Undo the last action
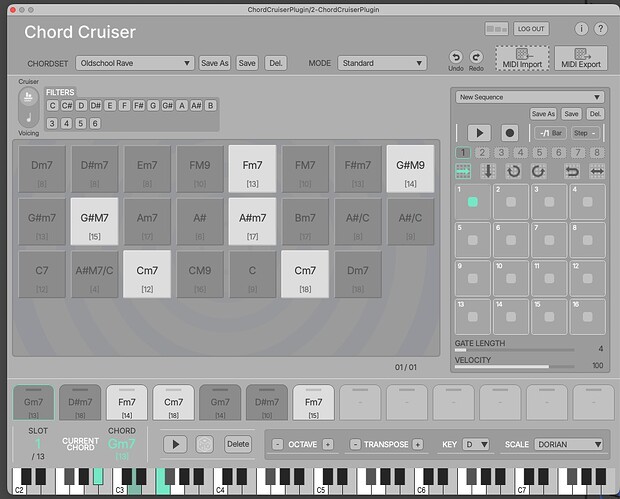The width and height of the screenshot is (620, 499). tap(456, 57)
